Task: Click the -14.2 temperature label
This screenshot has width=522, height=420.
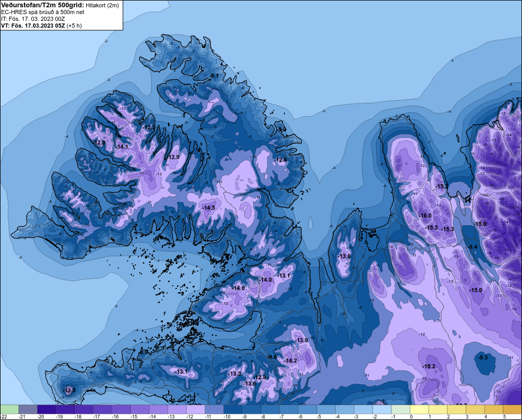Action: coord(291,361)
